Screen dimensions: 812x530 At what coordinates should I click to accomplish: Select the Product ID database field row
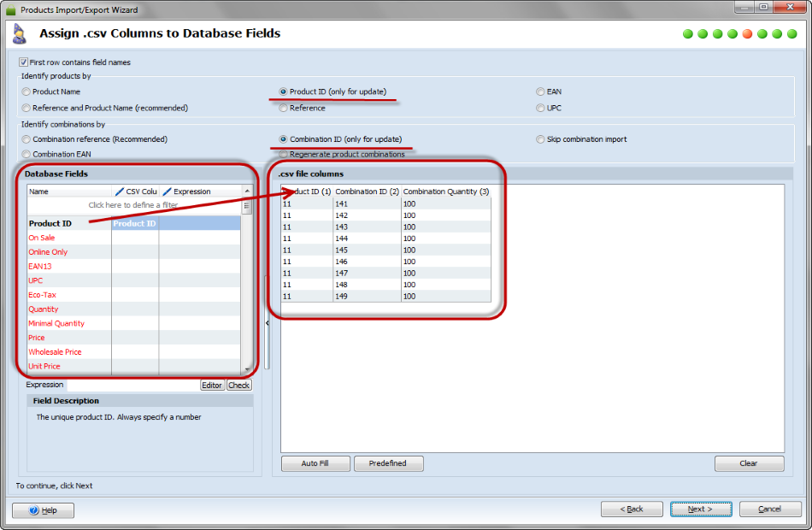click(x=133, y=224)
